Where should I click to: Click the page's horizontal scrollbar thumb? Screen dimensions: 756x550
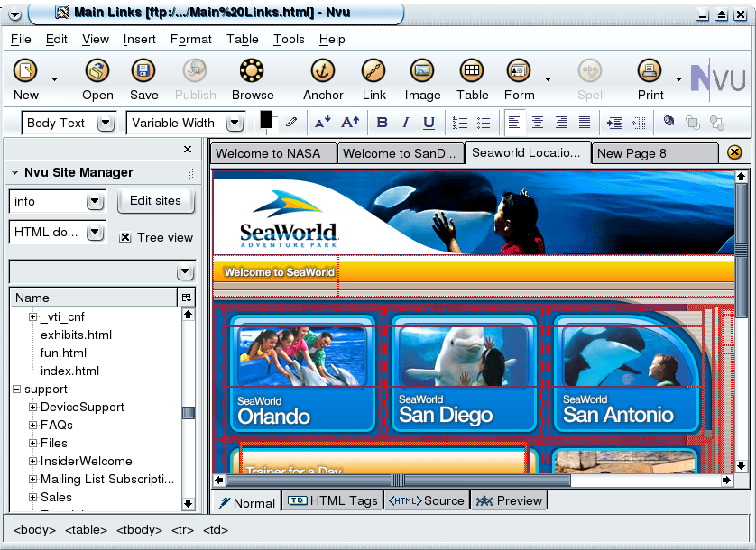tap(398, 480)
